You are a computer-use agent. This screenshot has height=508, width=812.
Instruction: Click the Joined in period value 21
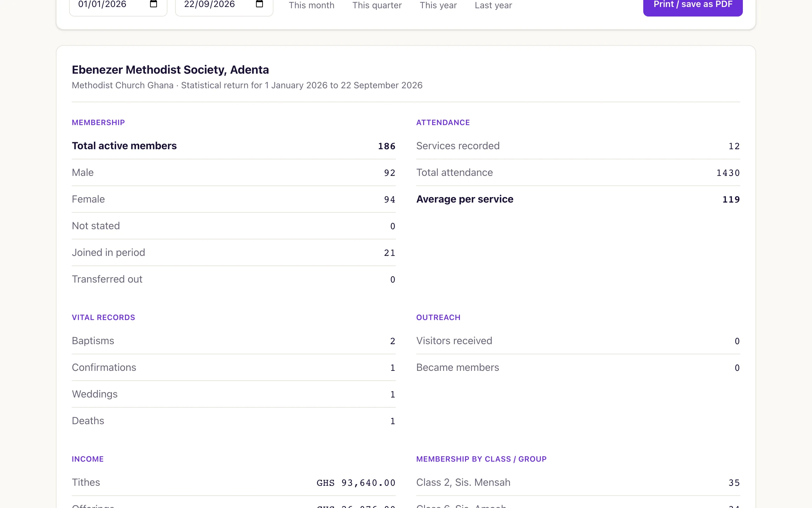pyautogui.click(x=390, y=253)
